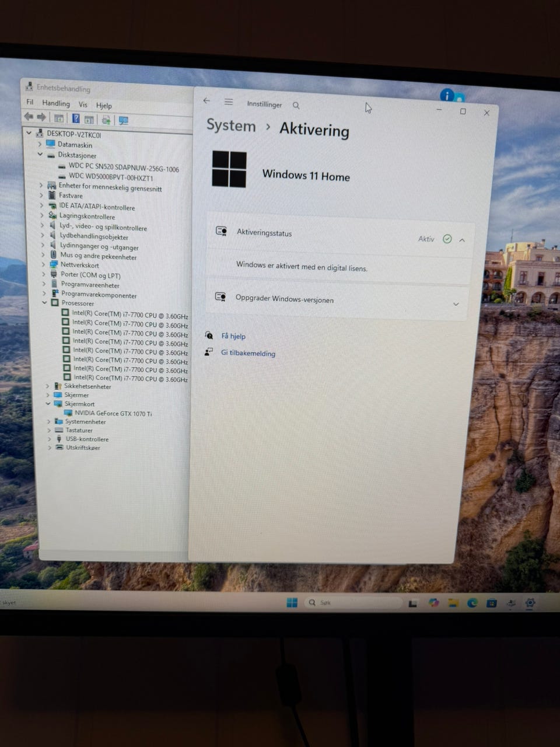
Task: Select the Sikkehetsenheter category
Action: pyautogui.click(x=87, y=386)
